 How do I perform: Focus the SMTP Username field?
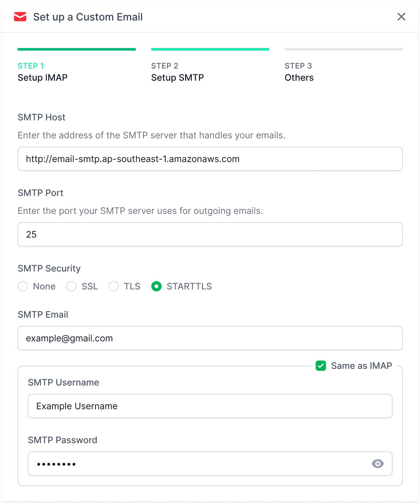tap(210, 406)
